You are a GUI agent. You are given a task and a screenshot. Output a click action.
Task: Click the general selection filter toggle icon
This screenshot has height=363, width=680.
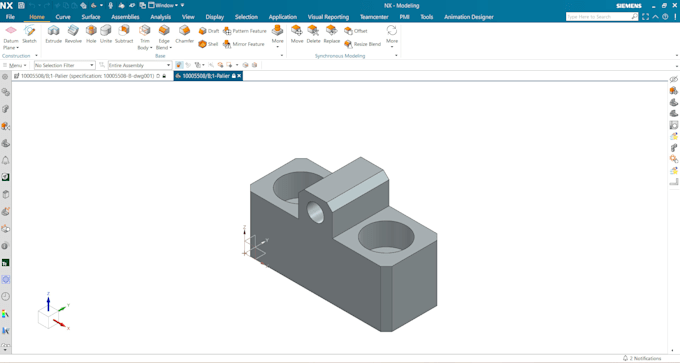[179, 65]
